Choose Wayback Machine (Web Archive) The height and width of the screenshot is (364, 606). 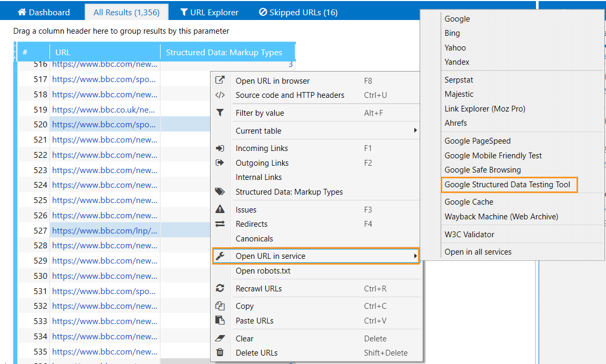click(x=501, y=217)
